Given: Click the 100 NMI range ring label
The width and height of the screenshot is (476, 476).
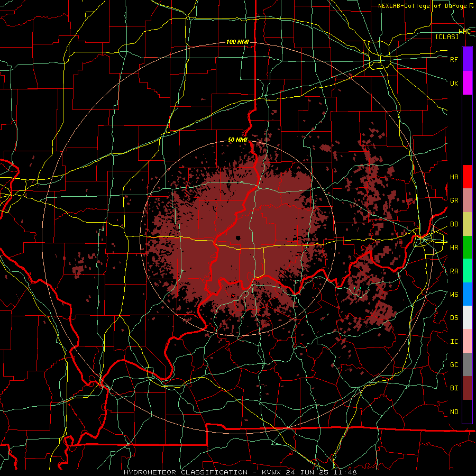Looking at the screenshot, I should [x=237, y=42].
